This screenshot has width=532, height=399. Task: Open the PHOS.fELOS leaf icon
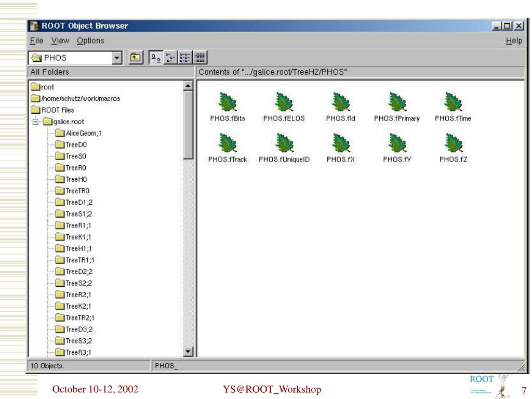(284, 102)
